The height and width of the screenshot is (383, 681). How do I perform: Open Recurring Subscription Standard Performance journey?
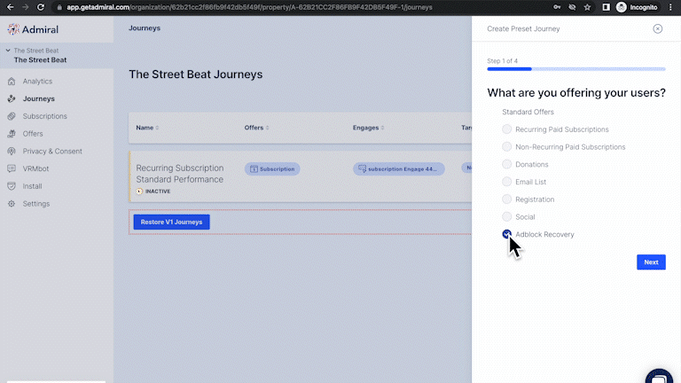tap(180, 173)
